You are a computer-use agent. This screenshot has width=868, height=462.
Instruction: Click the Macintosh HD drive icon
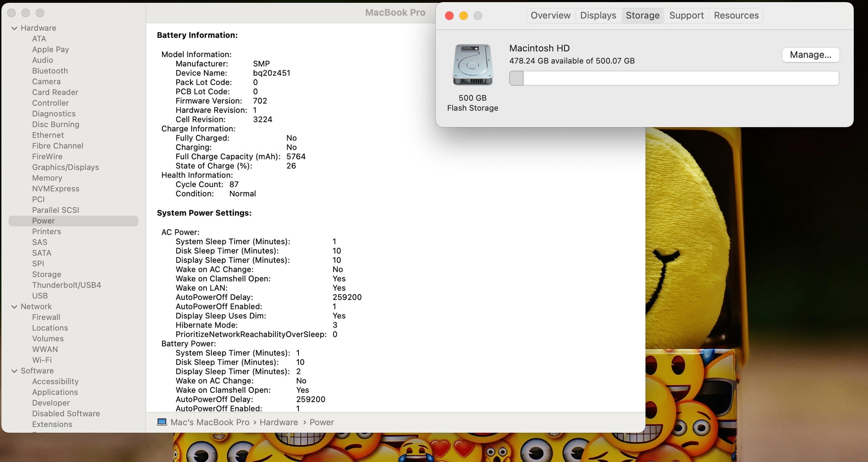tap(472, 65)
